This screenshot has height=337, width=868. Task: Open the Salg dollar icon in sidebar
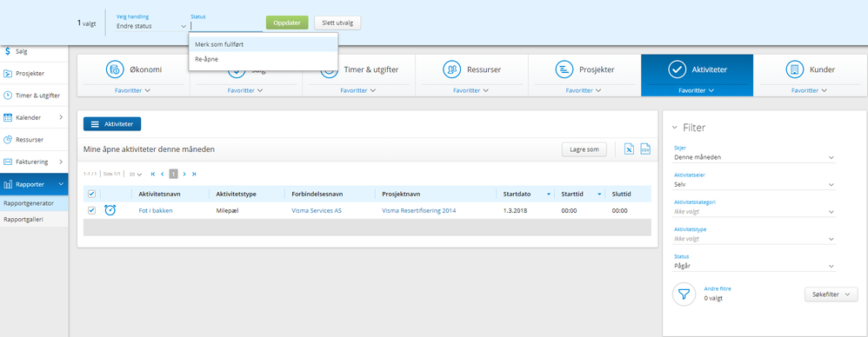point(8,51)
